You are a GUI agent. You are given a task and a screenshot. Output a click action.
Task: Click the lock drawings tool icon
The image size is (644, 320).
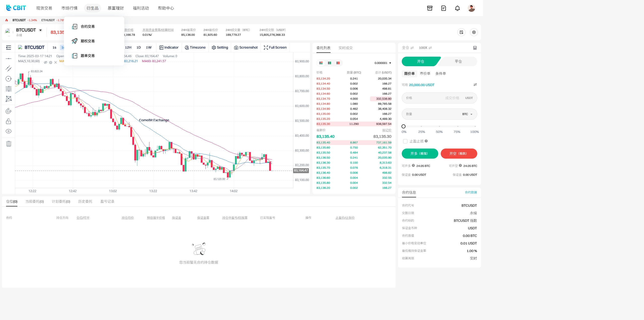coord(9,121)
